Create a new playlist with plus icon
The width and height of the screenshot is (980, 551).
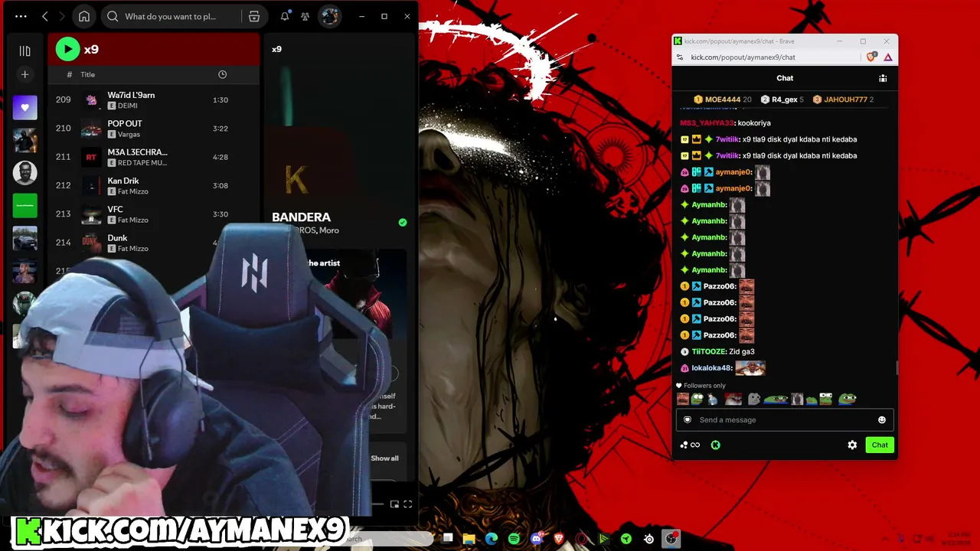24,74
